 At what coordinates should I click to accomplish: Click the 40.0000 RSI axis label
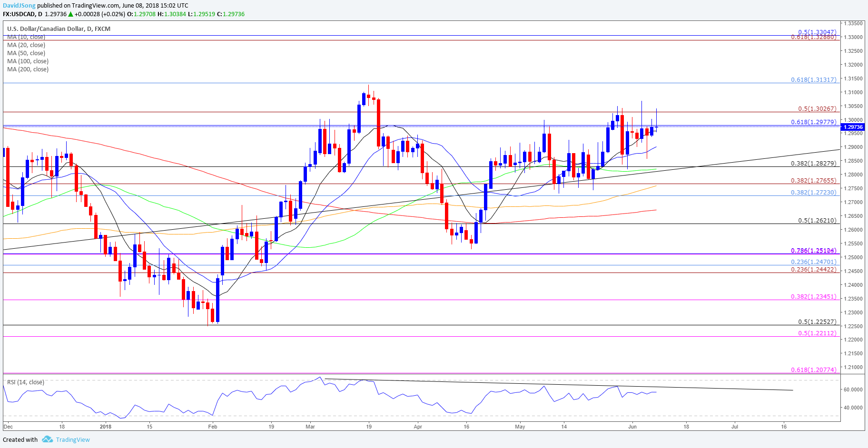pyautogui.click(x=854, y=408)
